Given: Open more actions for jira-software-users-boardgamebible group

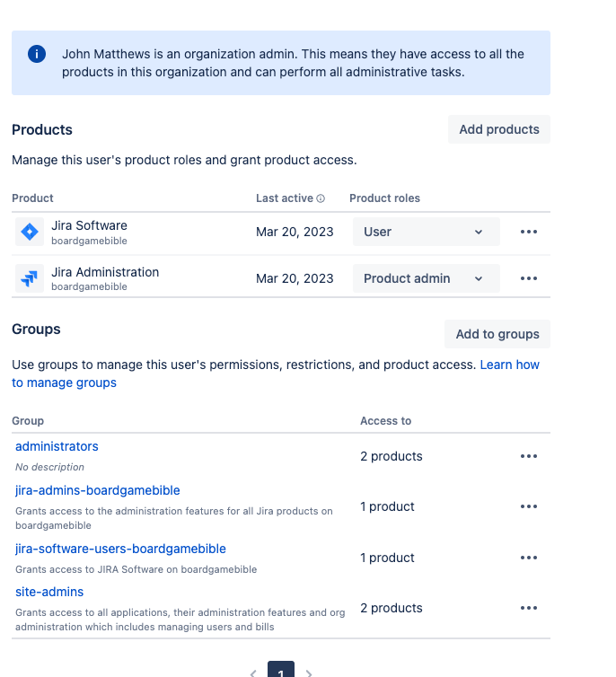Looking at the screenshot, I should pyautogui.click(x=529, y=558).
